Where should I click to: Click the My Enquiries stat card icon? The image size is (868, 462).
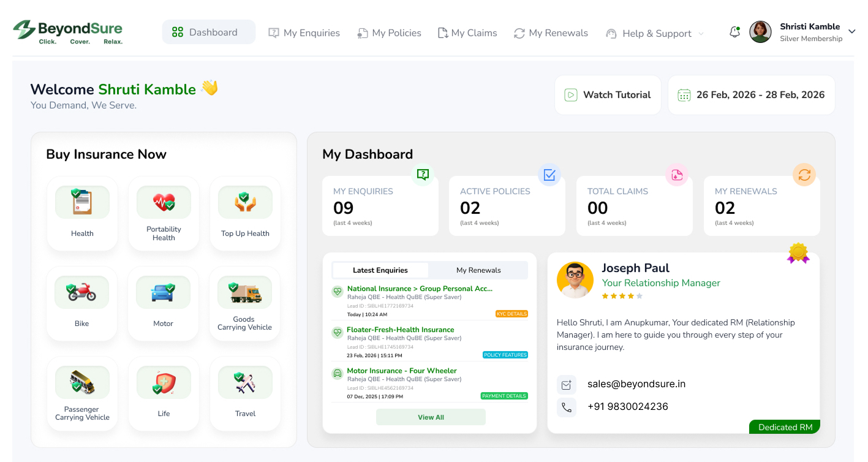click(423, 175)
